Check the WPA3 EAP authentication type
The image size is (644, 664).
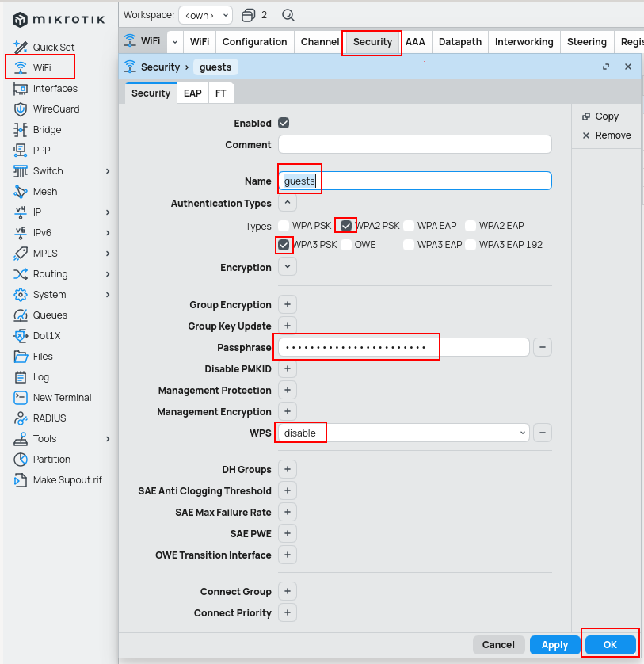pos(409,245)
